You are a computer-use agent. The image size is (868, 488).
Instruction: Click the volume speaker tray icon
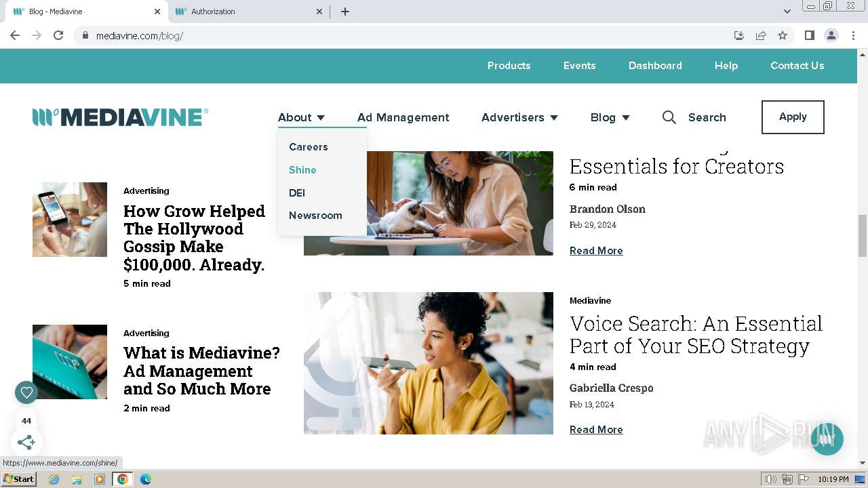770,479
